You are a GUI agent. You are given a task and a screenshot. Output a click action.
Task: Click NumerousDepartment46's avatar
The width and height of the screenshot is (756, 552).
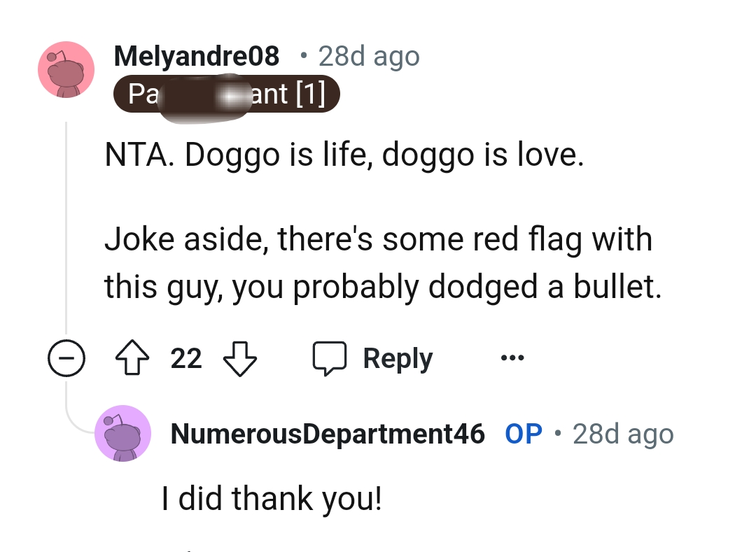click(x=123, y=434)
